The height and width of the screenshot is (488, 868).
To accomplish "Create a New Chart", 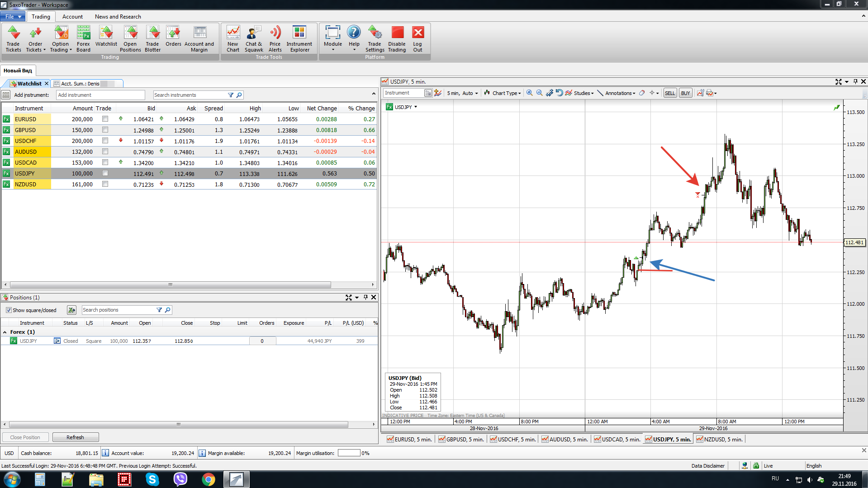I will 233,39.
